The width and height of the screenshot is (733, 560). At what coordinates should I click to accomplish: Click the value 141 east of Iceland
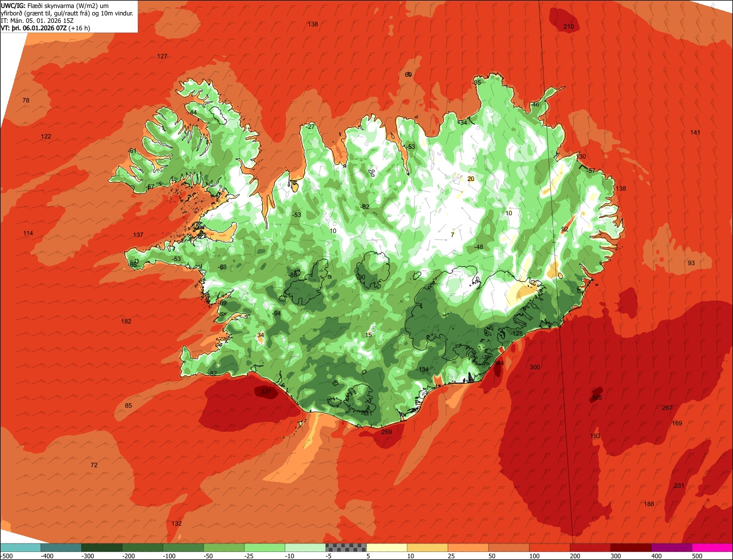point(695,132)
